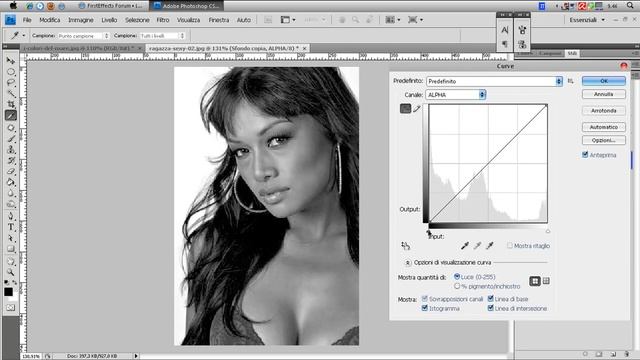
Task: Pick the set gray point eyedropper
Action: click(477, 245)
